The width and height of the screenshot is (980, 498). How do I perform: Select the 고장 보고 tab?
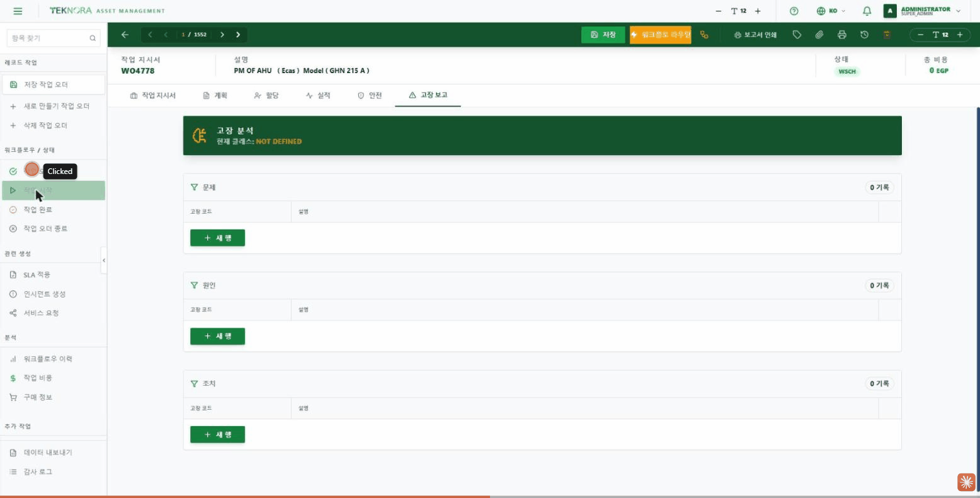(428, 95)
